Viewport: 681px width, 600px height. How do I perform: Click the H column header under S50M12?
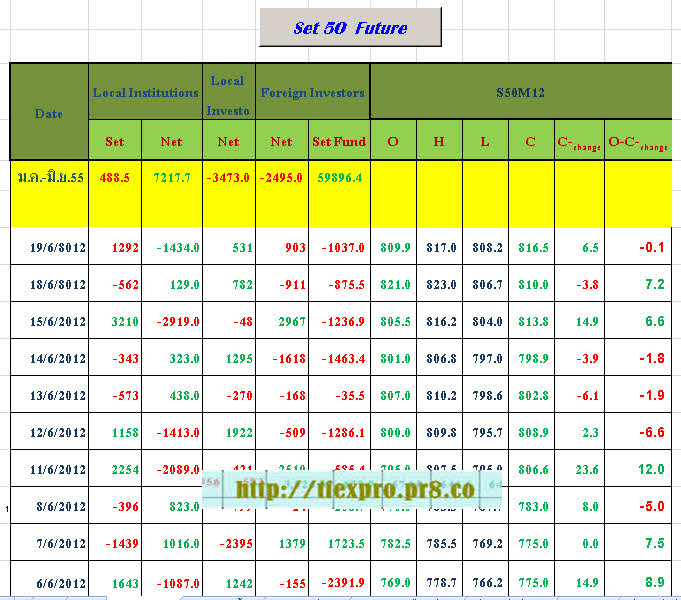point(439,141)
